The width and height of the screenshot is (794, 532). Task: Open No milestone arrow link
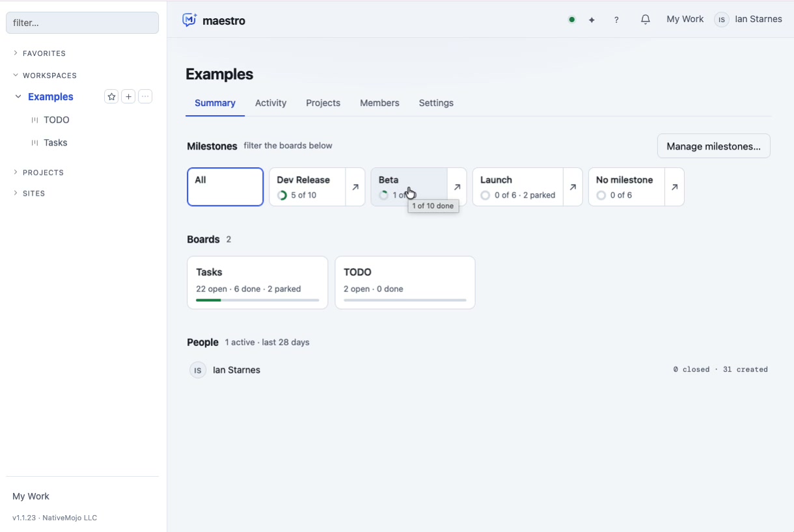[674, 187]
